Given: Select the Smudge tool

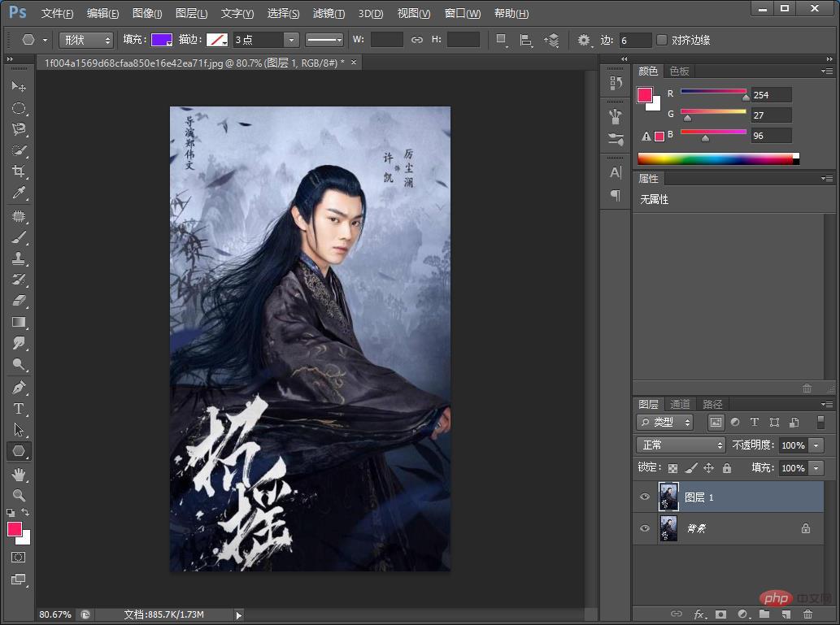Looking at the screenshot, I should [x=18, y=343].
